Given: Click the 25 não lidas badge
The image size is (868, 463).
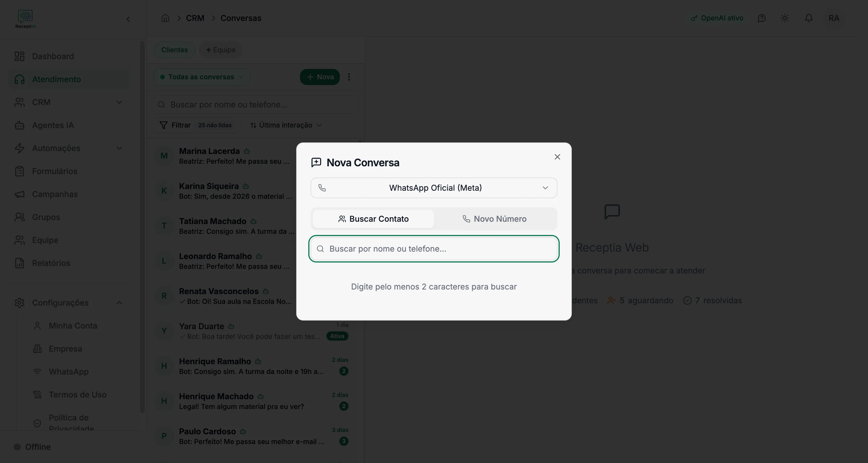Looking at the screenshot, I should point(215,125).
